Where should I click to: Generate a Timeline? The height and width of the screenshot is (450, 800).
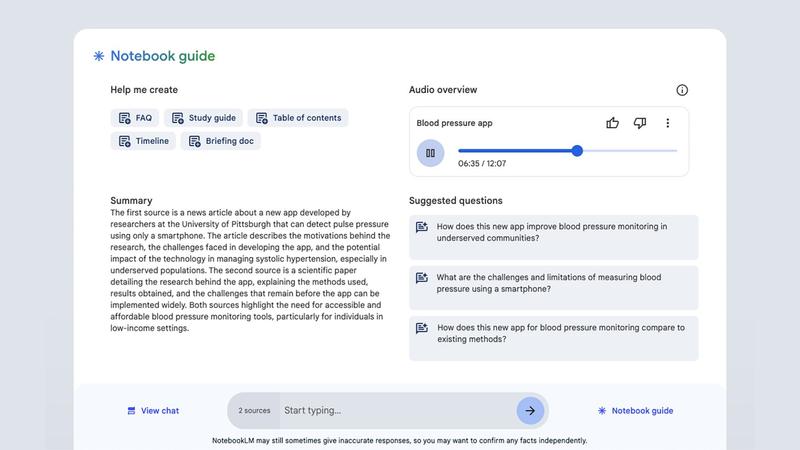click(x=143, y=141)
